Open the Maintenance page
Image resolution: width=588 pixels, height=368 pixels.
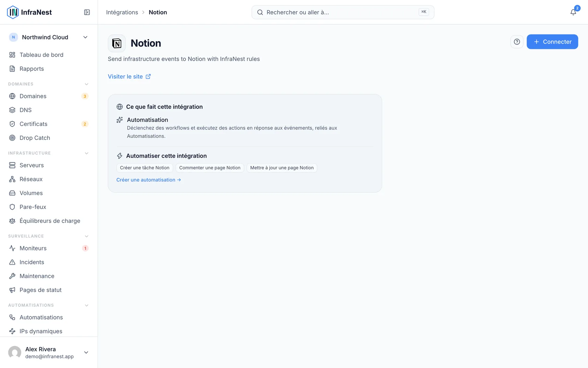pyautogui.click(x=49, y=276)
